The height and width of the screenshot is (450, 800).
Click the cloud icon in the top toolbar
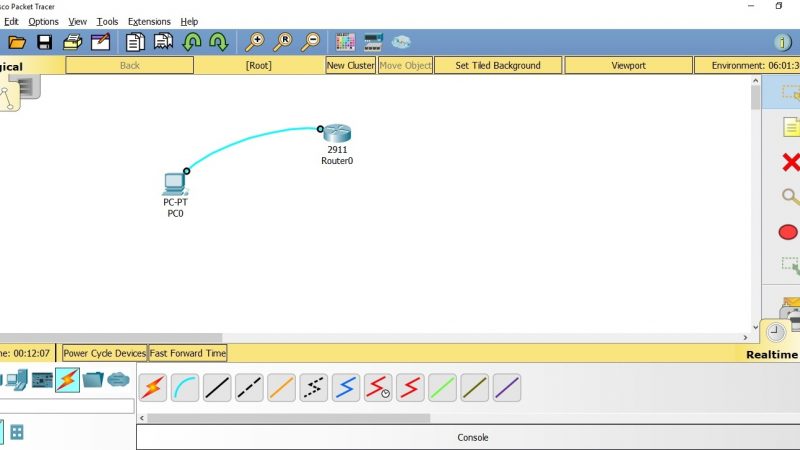[401, 42]
